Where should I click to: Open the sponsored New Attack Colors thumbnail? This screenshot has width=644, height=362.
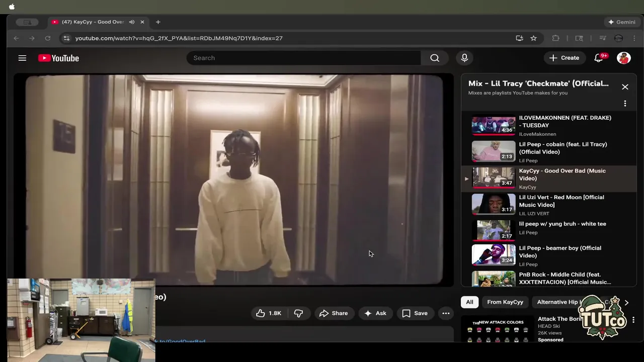(x=498, y=329)
